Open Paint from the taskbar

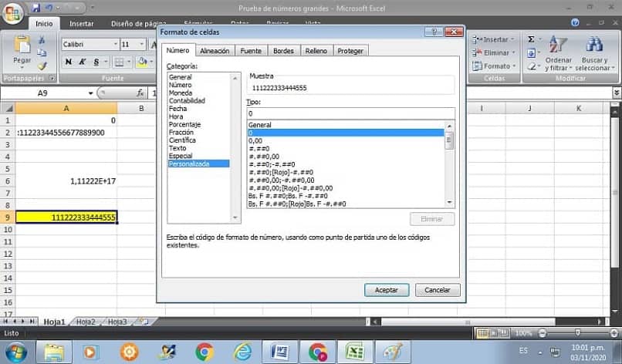tap(393, 352)
